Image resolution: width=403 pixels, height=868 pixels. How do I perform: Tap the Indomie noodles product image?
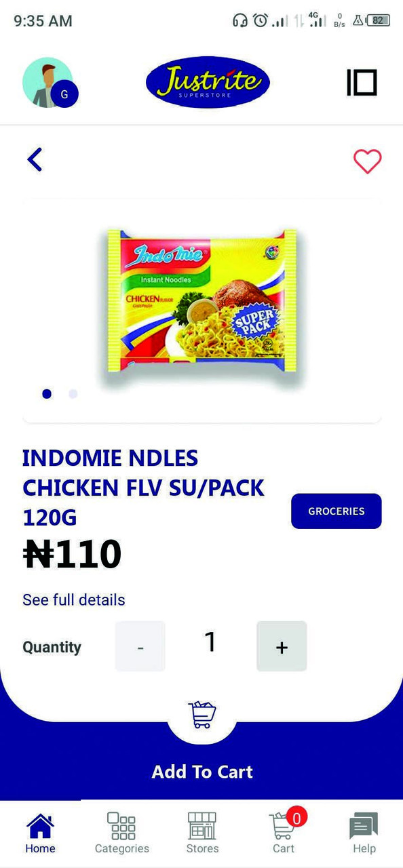point(202,301)
